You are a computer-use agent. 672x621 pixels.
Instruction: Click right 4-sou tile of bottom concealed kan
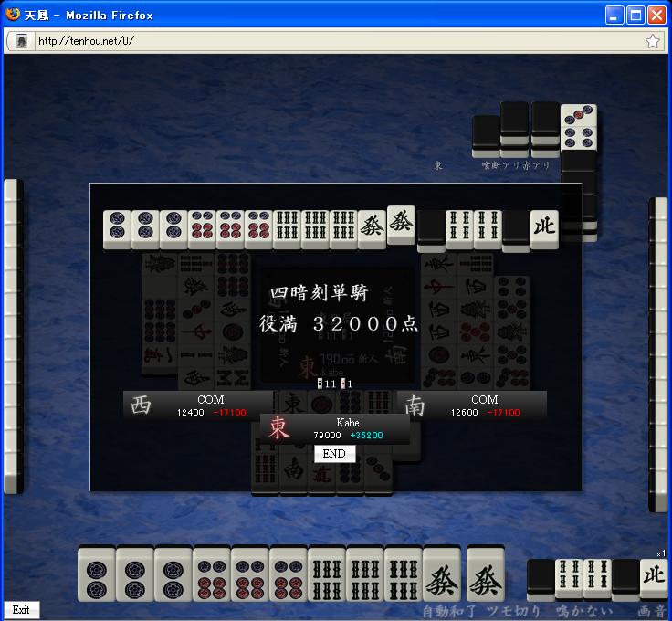tap(597, 579)
